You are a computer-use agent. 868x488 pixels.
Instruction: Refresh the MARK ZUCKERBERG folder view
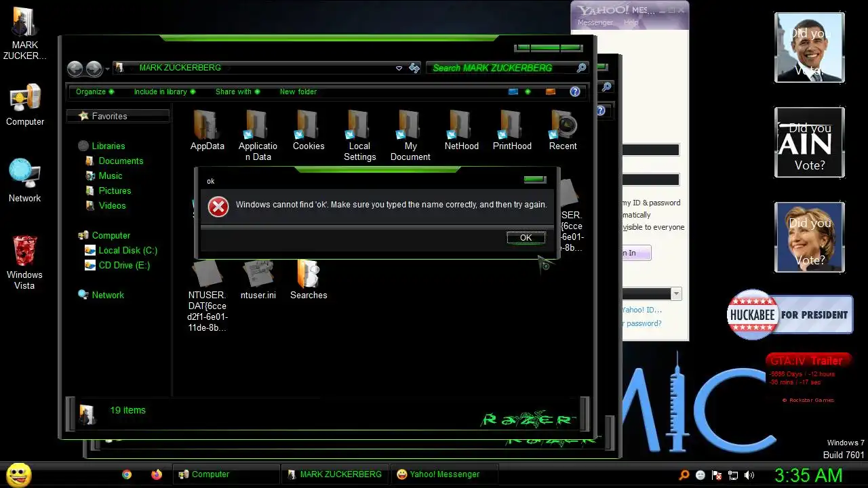[x=414, y=68]
